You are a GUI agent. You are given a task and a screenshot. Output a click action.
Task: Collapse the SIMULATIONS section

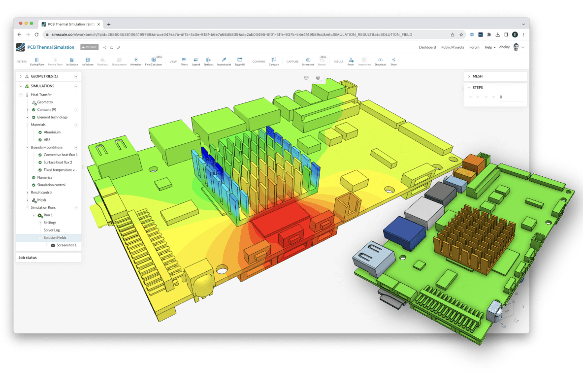(21, 86)
